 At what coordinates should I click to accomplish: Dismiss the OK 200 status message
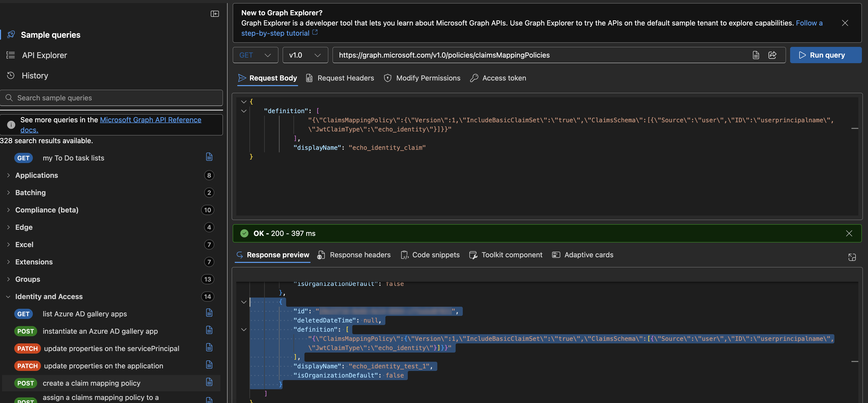tap(849, 233)
